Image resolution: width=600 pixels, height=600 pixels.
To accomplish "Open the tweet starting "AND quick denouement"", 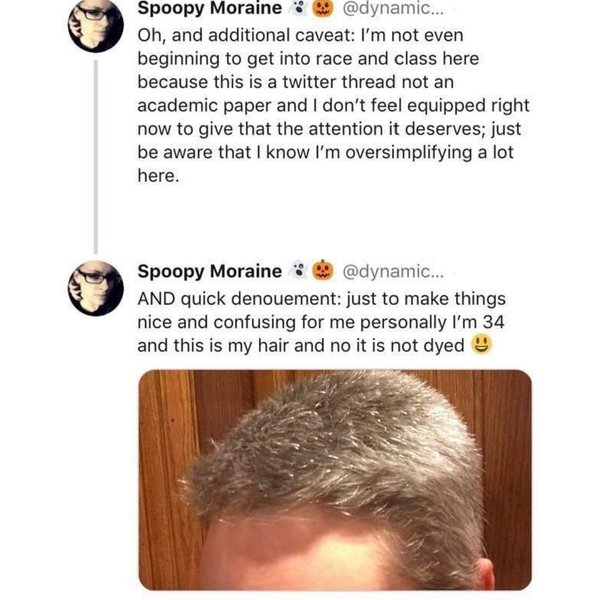I will coord(320,322).
